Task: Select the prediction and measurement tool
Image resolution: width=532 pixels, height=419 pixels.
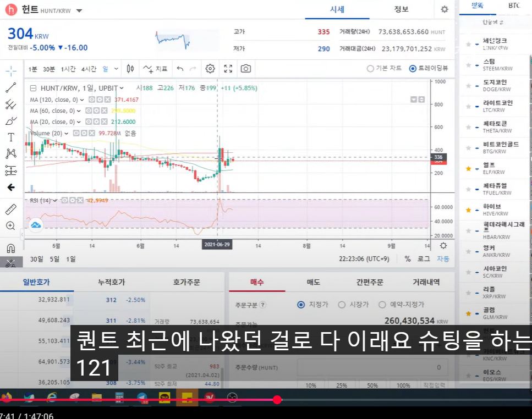Action: point(11,170)
